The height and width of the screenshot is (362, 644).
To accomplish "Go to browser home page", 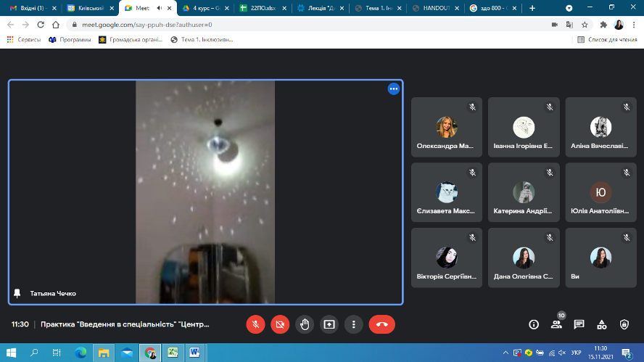I will tap(56, 25).
